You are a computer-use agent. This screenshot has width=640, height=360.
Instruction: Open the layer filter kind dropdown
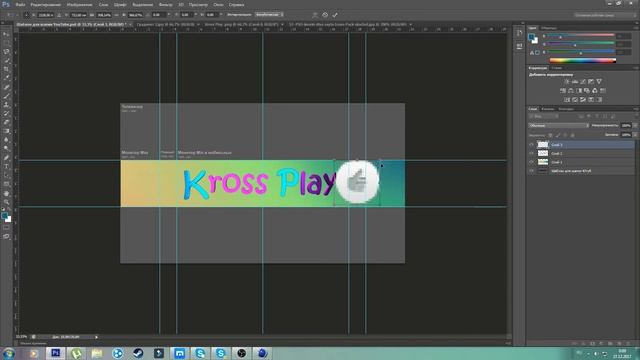coord(543,117)
